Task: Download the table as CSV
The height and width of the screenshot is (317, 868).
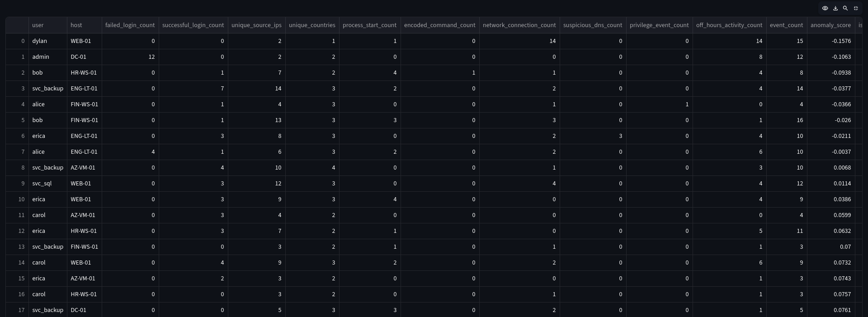Action: (x=835, y=8)
